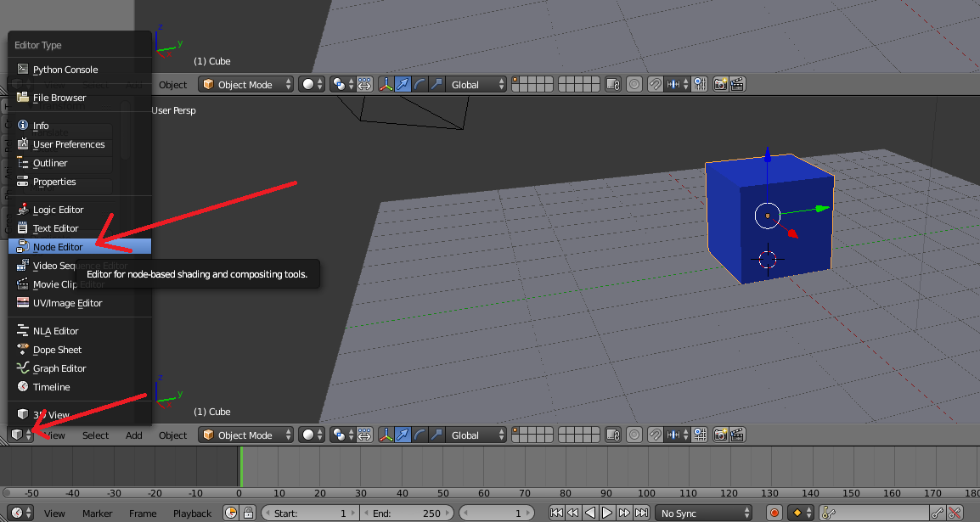Click OpenGL render image camera icon, lower header

tap(721, 435)
